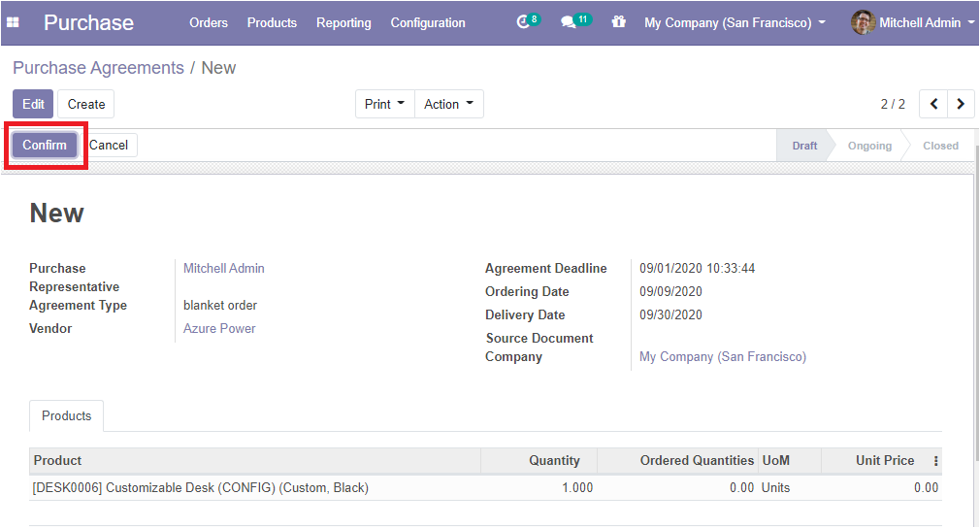Sort by Quantity column header
Viewport: 980px width, 528px height.
click(539, 460)
